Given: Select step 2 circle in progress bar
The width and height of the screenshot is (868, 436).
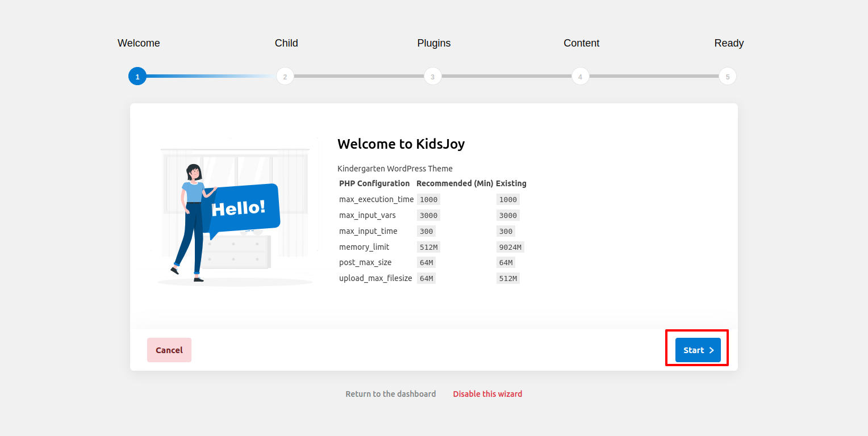Looking at the screenshot, I should pos(285,76).
